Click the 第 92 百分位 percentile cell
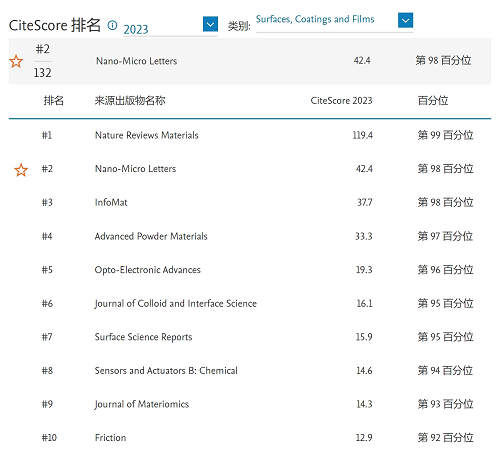Screen dimensions: 500x455 (445, 438)
